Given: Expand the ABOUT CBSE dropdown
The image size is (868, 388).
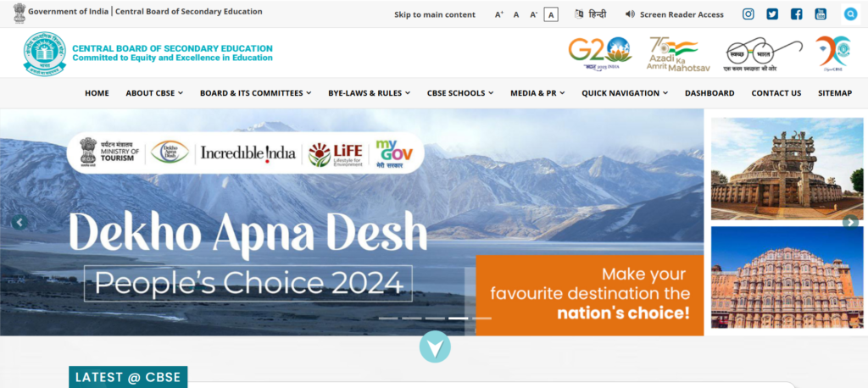Looking at the screenshot, I should pos(154,93).
